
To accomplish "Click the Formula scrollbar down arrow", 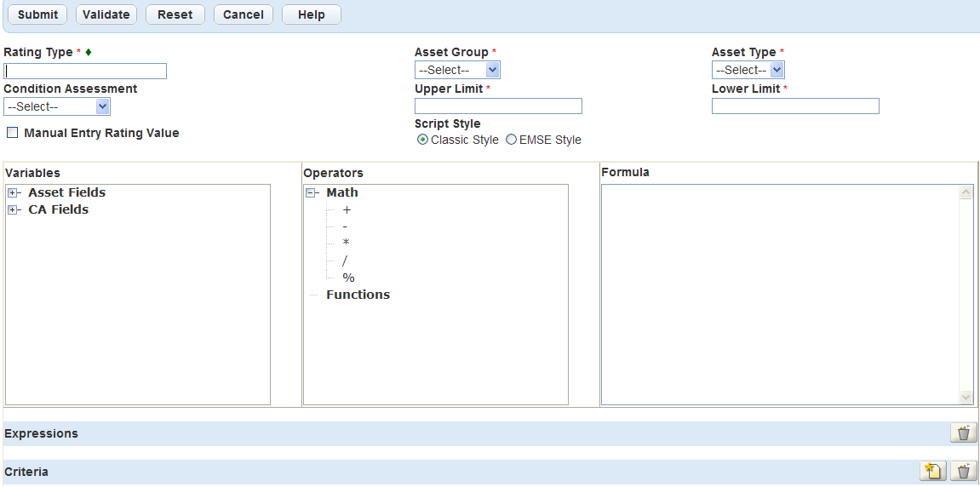I will (x=966, y=397).
